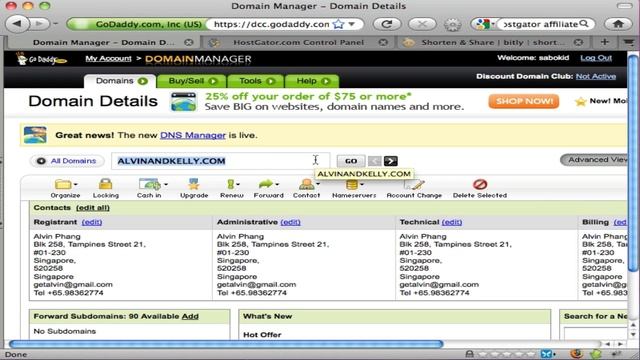This screenshot has width=640, height=360.
Task: Click the Stop loading X button
Action: point(422,24)
